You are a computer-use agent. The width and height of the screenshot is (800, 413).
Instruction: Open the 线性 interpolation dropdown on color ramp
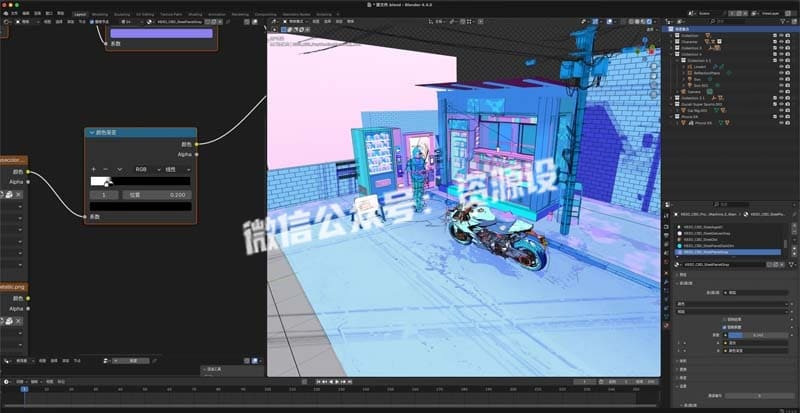(x=177, y=169)
